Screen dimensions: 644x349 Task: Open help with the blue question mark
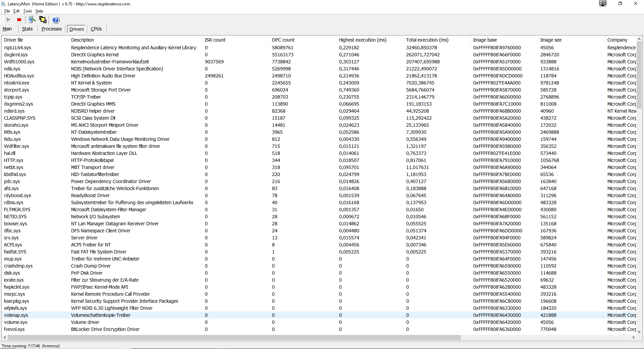pos(56,20)
